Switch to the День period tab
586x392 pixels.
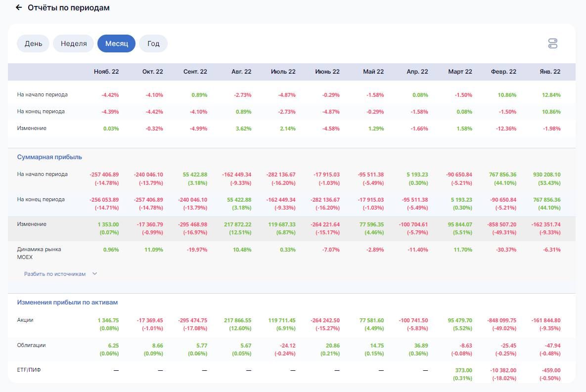pos(34,44)
